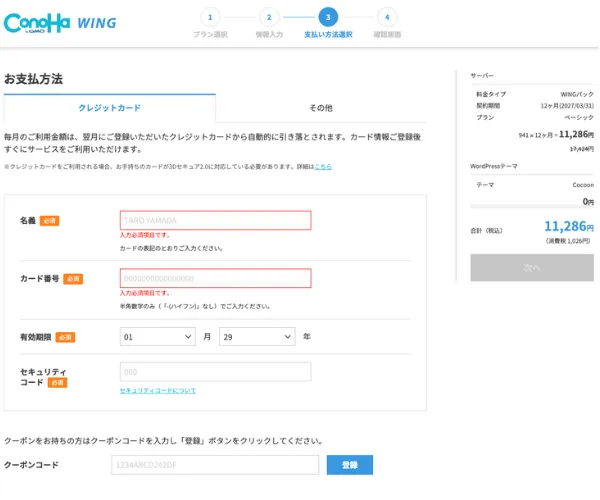600x500 pixels.
Task: Click the 必須 badge next to カード番号
Action: 73,279
